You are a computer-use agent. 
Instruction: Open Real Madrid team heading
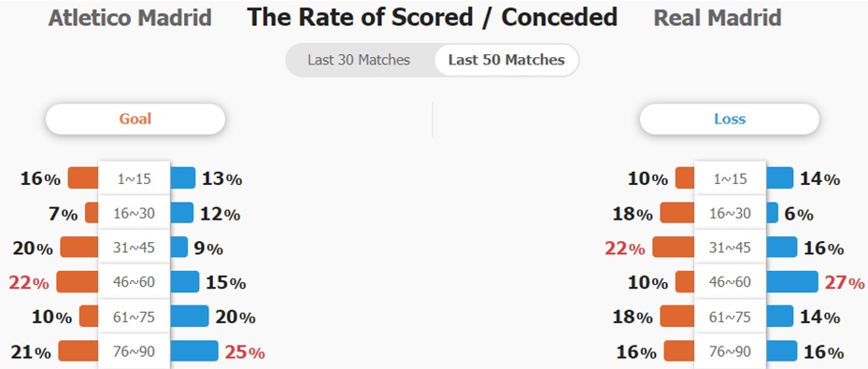(x=718, y=19)
